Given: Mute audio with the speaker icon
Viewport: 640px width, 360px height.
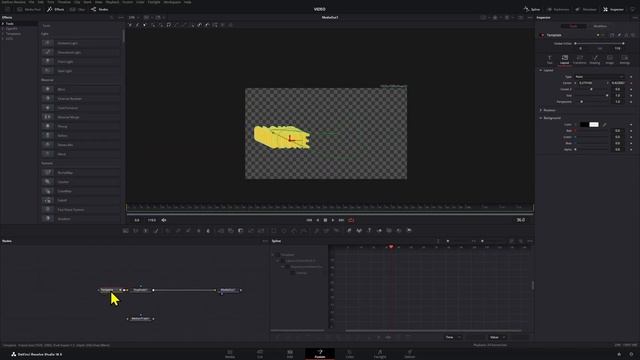Looking at the screenshot, I should point(164,220).
